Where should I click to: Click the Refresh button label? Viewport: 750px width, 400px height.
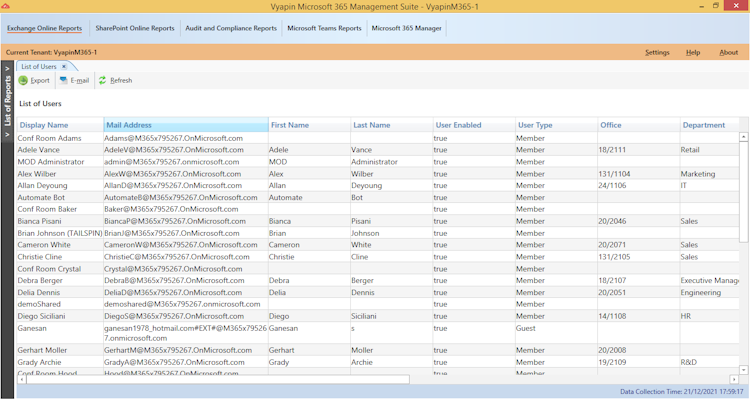(x=121, y=80)
